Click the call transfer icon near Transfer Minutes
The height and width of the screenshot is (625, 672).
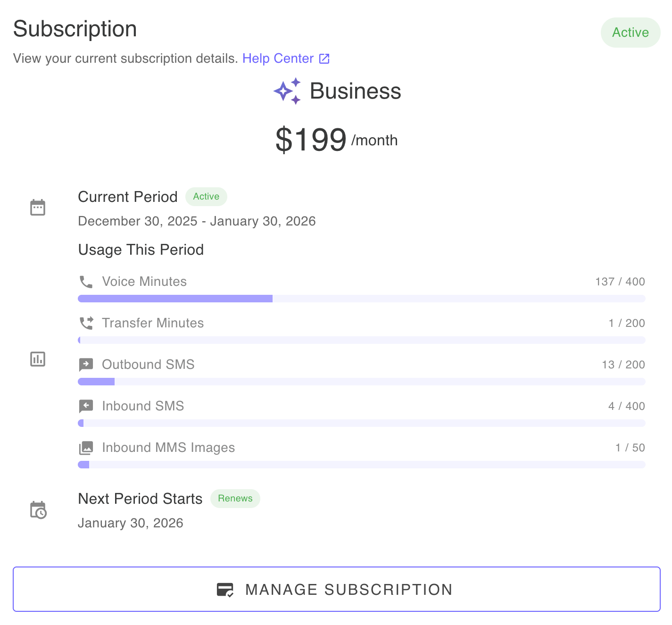click(x=86, y=323)
